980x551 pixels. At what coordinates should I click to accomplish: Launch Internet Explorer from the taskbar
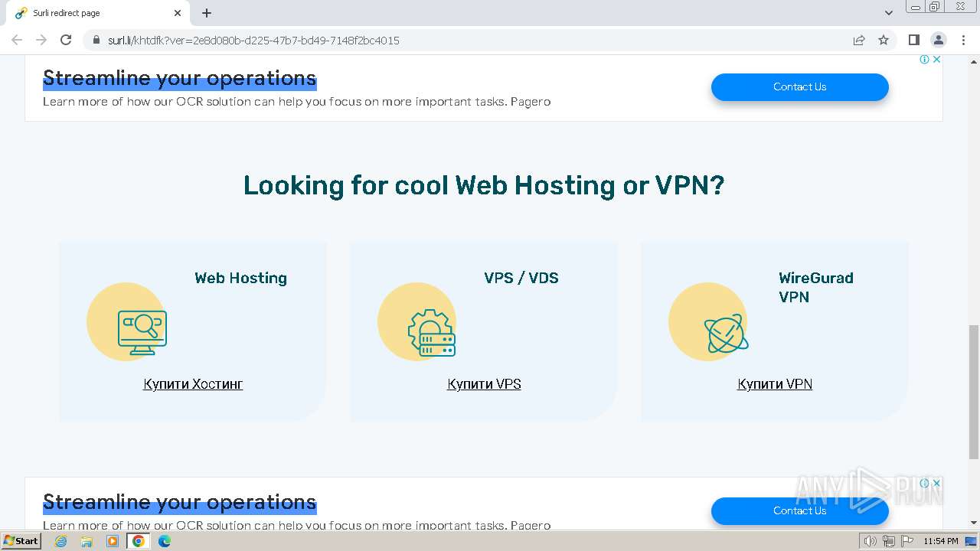(x=60, y=541)
